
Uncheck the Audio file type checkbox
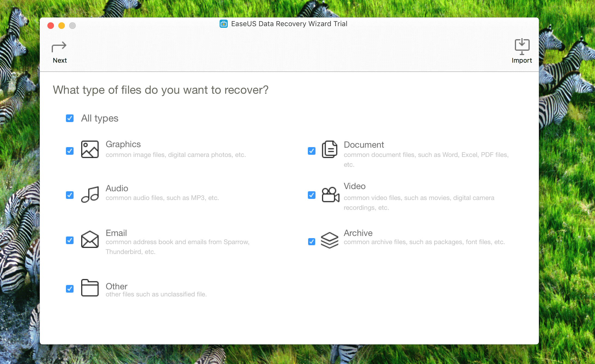(70, 195)
